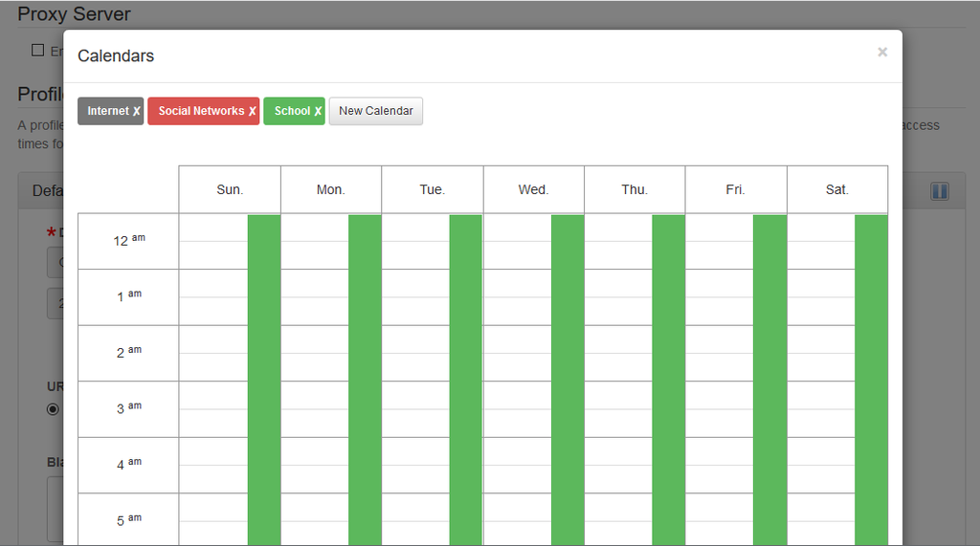Click the 1 am row label
This screenshot has width=980, height=546.
(x=128, y=296)
